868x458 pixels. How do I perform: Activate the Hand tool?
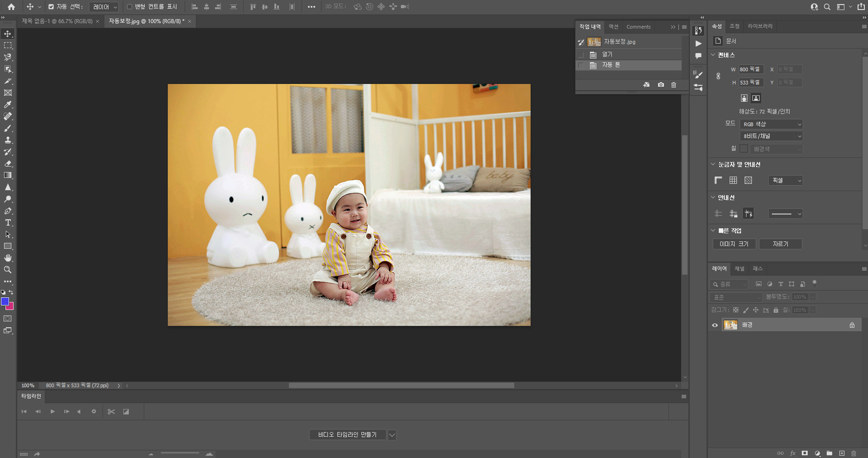tap(8, 258)
